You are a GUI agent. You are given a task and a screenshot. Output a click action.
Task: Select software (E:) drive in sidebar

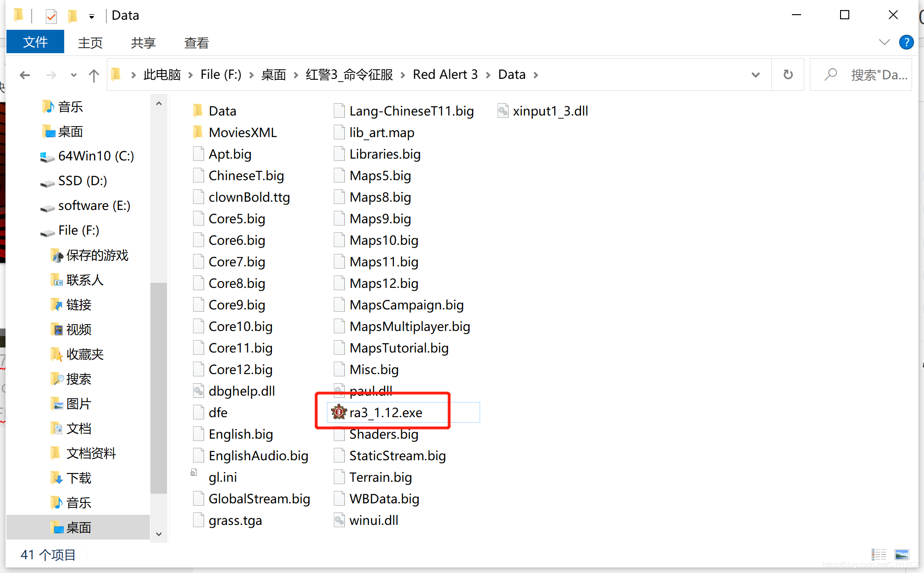click(85, 206)
